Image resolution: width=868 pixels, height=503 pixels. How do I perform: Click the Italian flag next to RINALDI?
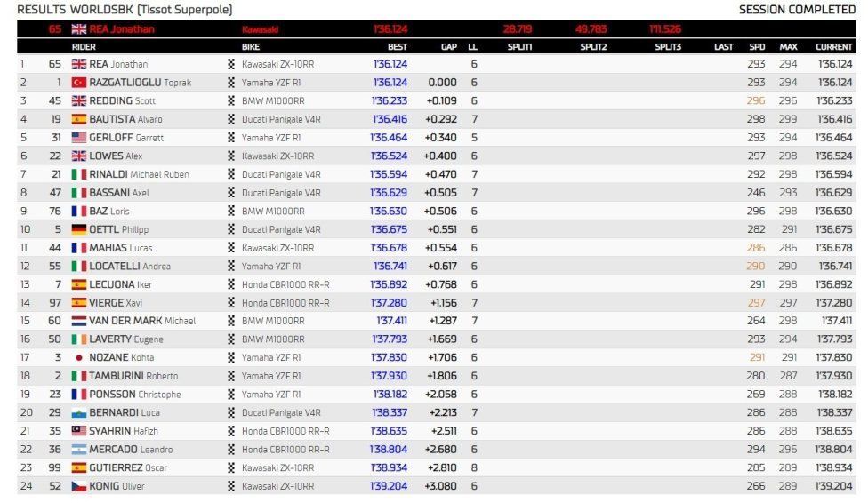point(78,174)
